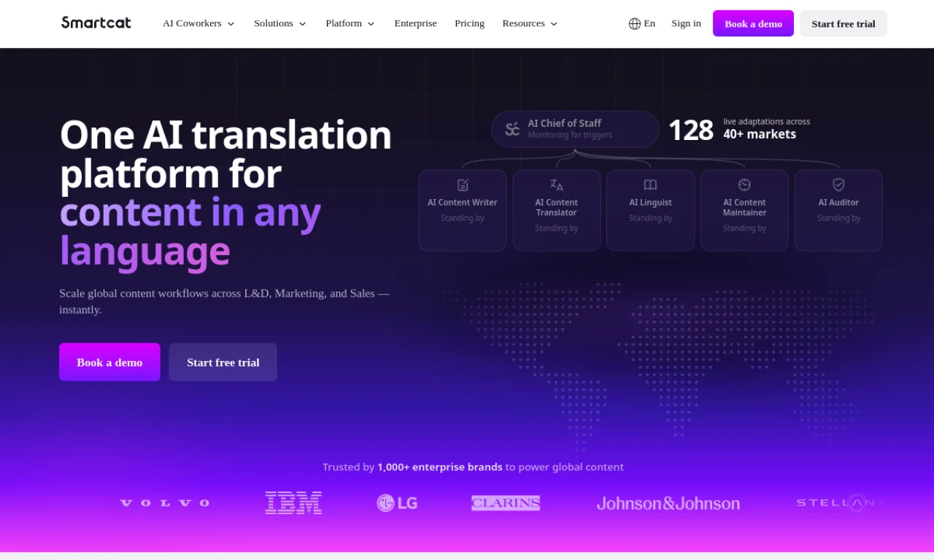Click the AI Content Translator icon
The image size is (934, 560).
tap(557, 185)
